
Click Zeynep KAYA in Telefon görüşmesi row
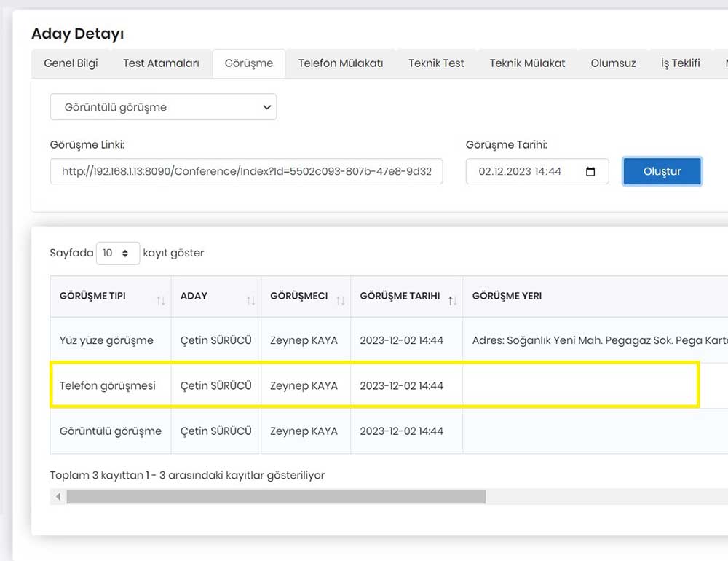tap(304, 385)
